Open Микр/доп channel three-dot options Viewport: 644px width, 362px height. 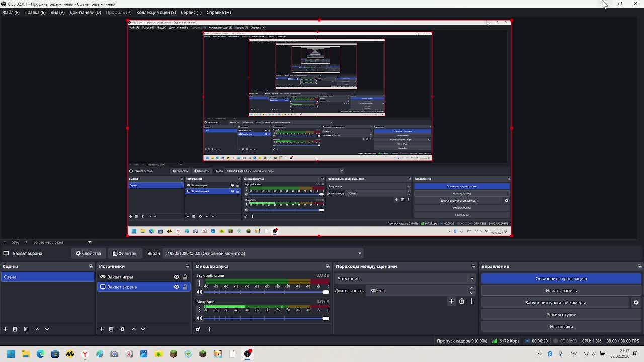(x=199, y=309)
